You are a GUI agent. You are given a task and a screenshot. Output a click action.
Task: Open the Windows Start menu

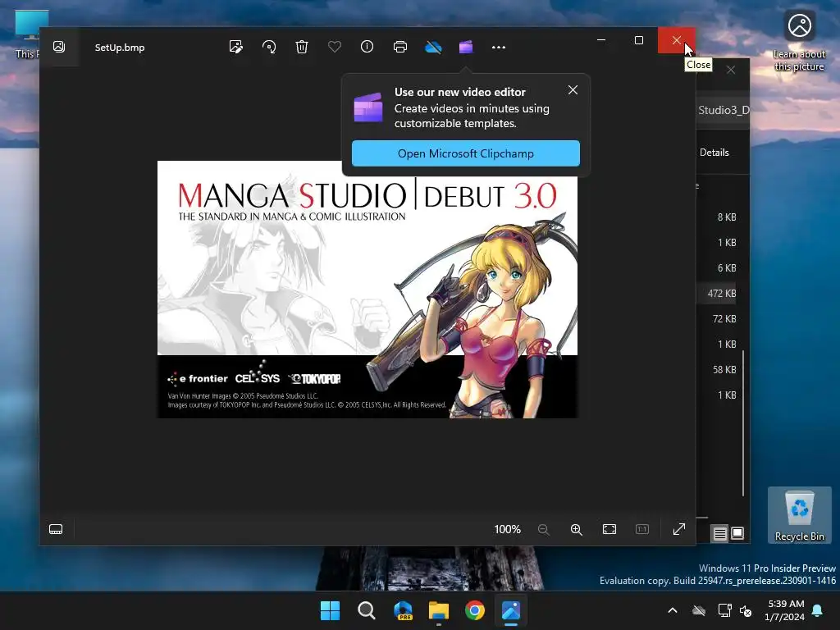330,610
